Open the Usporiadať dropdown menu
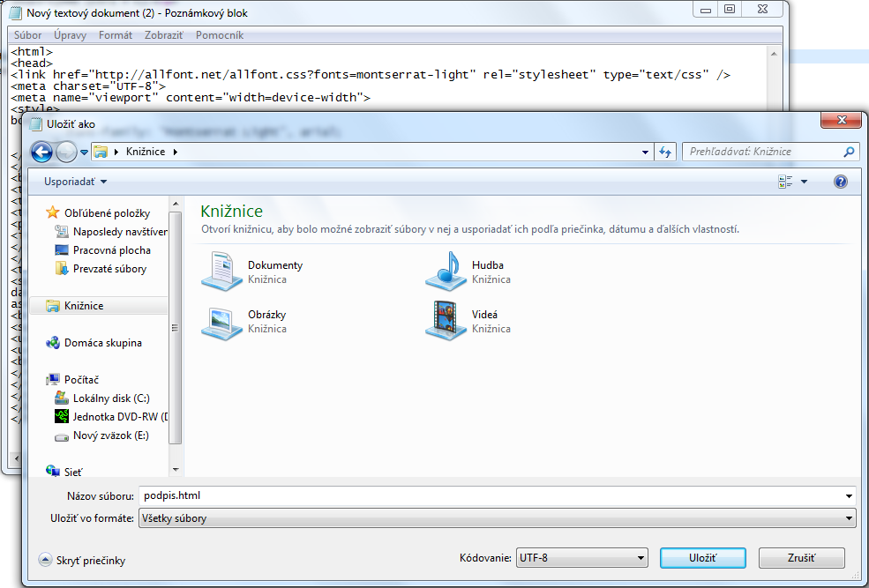 [x=76, y=182]
